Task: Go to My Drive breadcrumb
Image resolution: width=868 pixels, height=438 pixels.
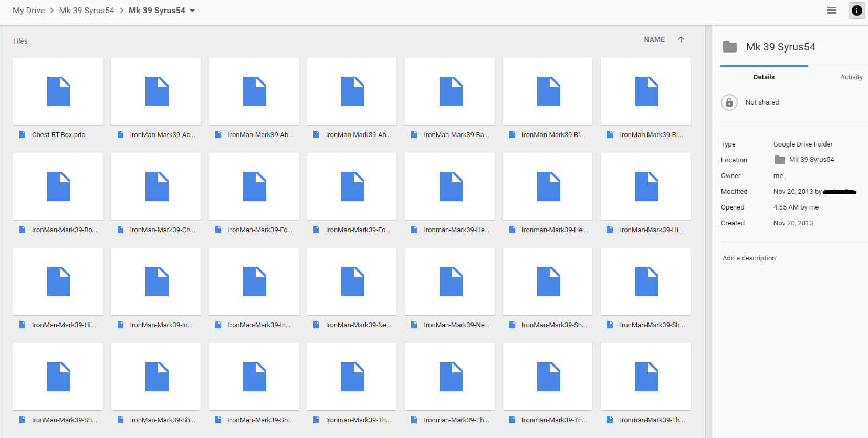Action: click(x=29, y=11)
